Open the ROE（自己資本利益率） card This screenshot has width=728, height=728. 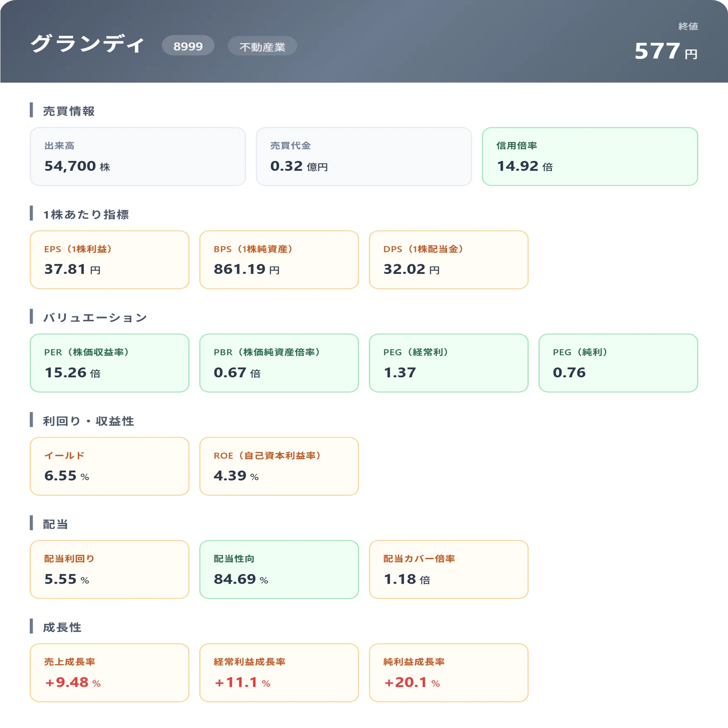279,466
